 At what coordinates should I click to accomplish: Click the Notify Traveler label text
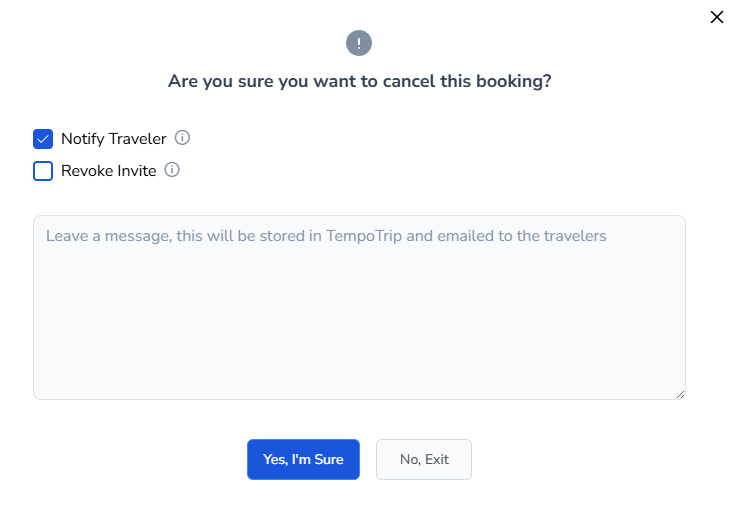(x=113, y=139)
